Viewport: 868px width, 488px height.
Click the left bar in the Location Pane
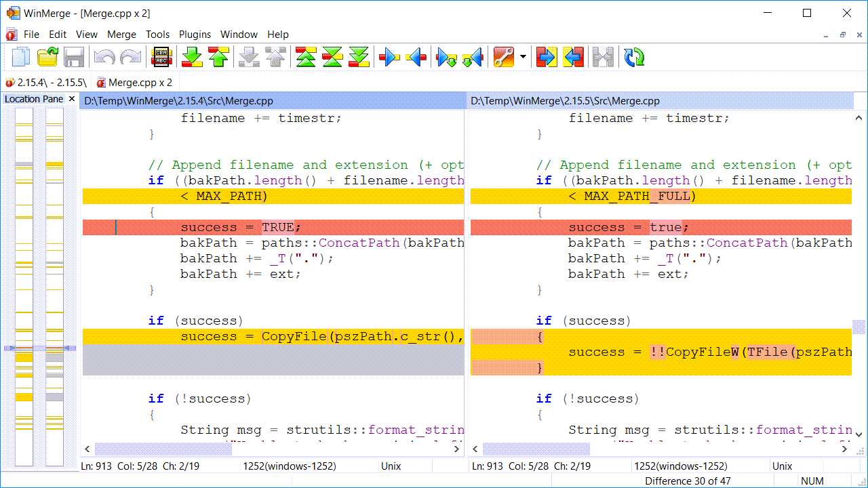pyautogui.click(x=24, y=287)
